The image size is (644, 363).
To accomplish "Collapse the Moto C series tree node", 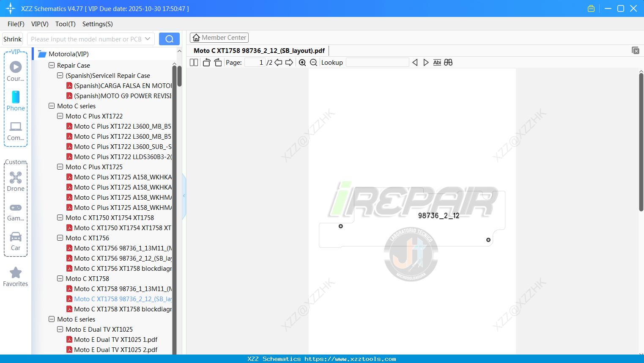I will 51,106.
